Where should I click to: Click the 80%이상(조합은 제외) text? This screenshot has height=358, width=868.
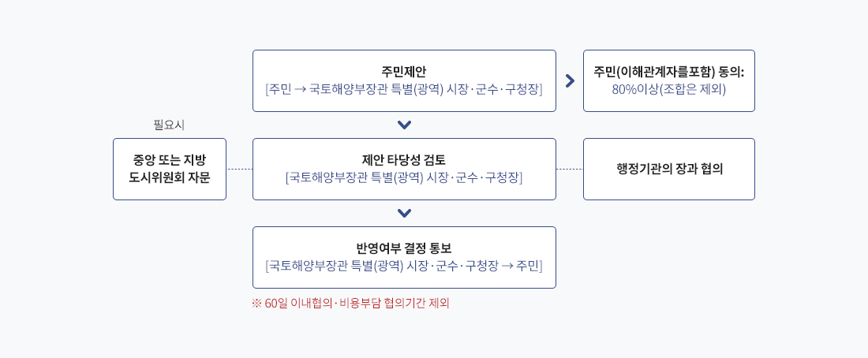[668, 90]
